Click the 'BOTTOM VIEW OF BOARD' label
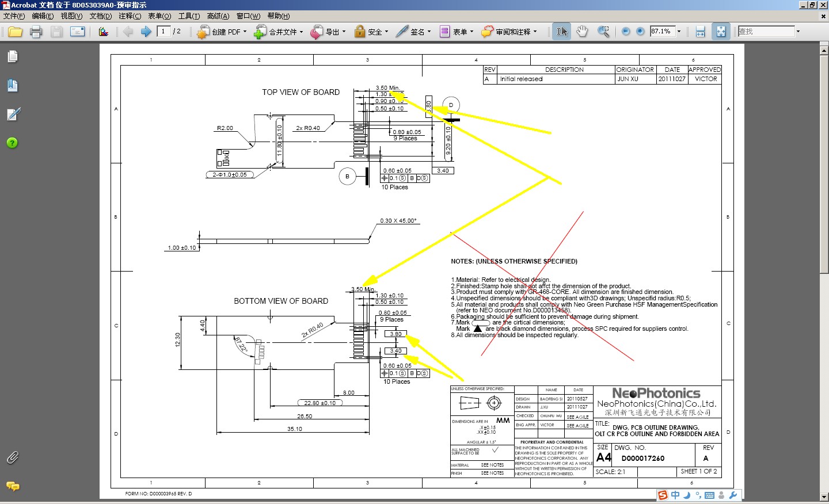 coord(281,301)
